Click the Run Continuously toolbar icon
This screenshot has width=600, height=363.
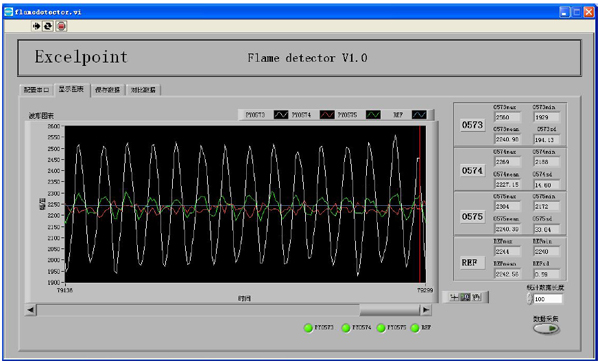pos(48,26)
